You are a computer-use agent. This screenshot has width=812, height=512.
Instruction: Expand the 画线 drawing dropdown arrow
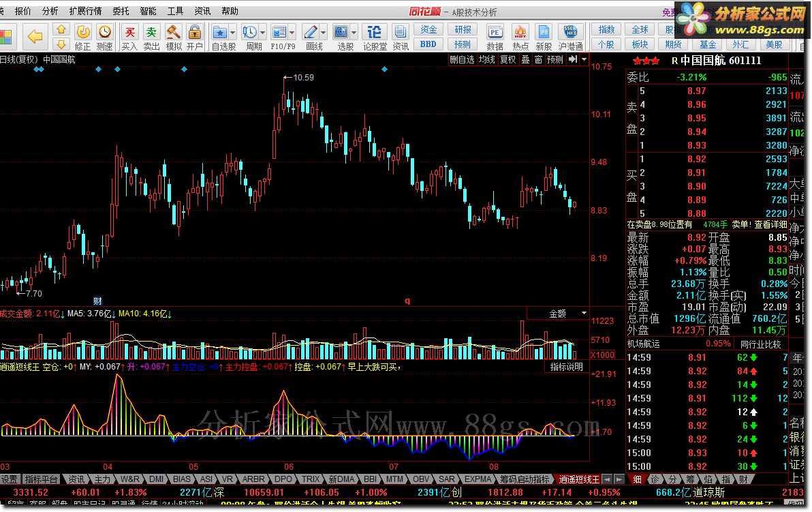click(323, 33)
